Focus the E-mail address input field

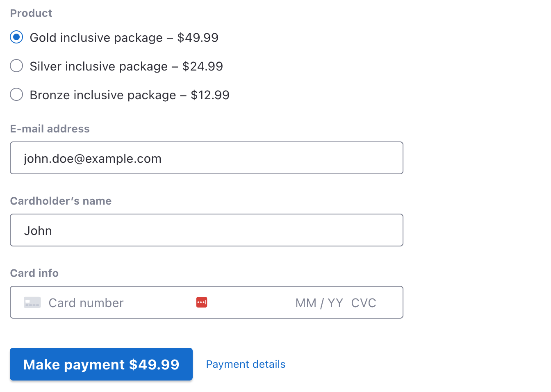pos(206,158)
